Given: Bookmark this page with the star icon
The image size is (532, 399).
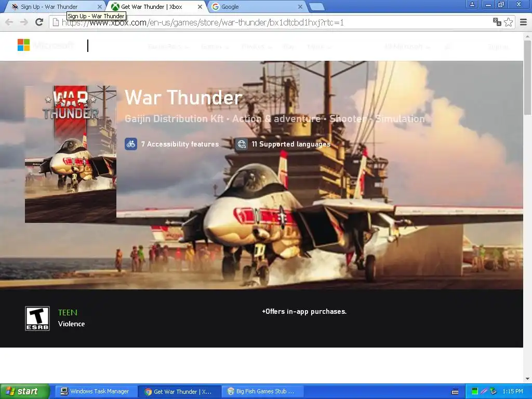Looking at the screenshot, I should [x=508, y=22].
